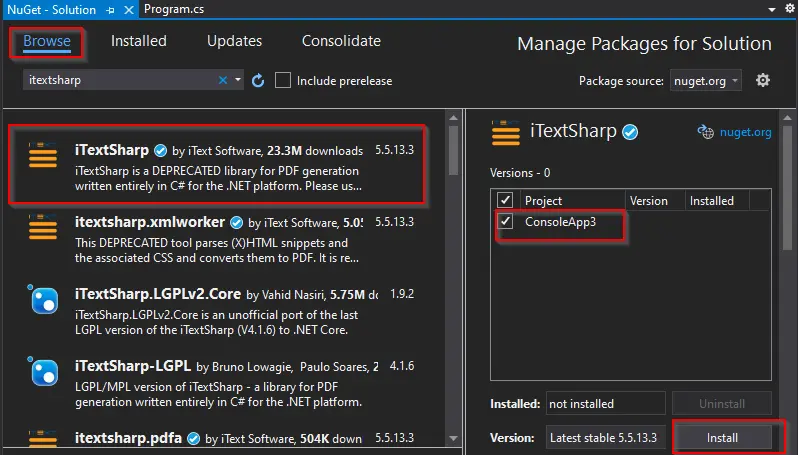
Task: Click the globe icon beside nuget.org link
Action: (x=705, y=132)
